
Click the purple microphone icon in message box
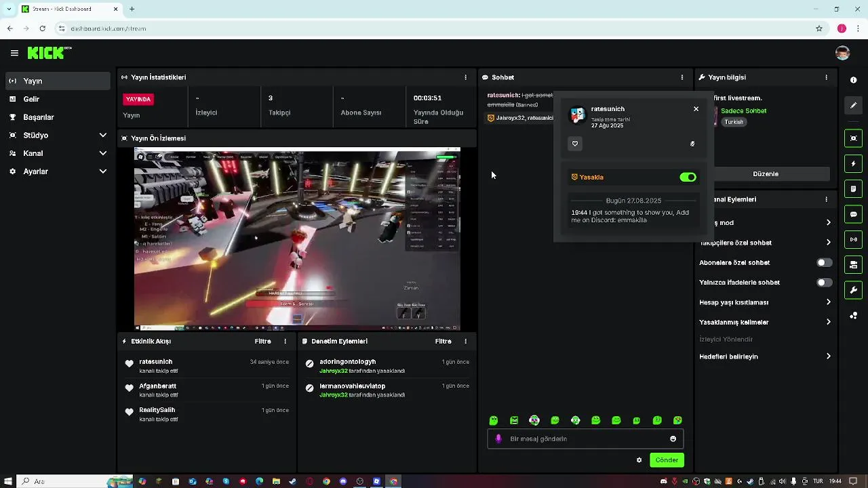[x=498, y=439]
